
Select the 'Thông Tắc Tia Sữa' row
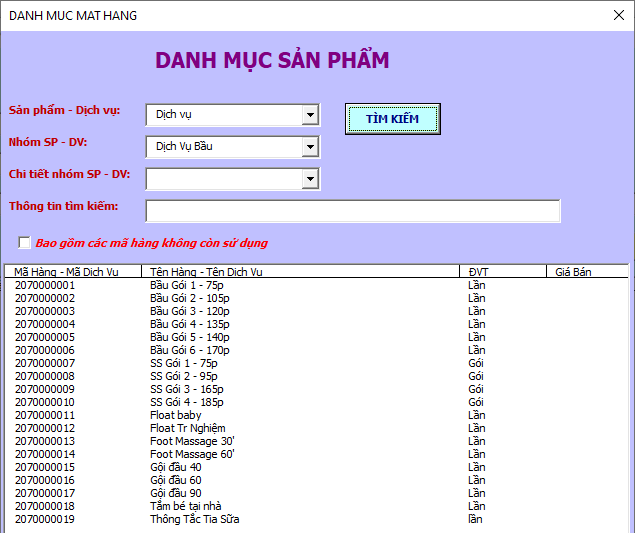pos(316,519)
